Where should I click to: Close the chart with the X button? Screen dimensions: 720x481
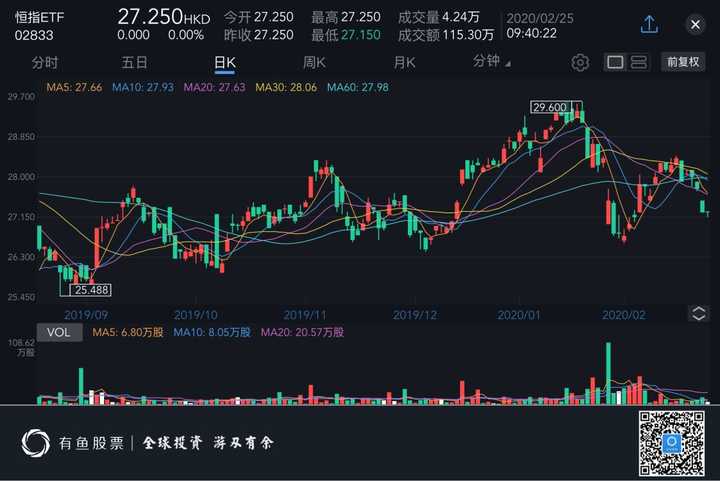click(x=695, y=24)
